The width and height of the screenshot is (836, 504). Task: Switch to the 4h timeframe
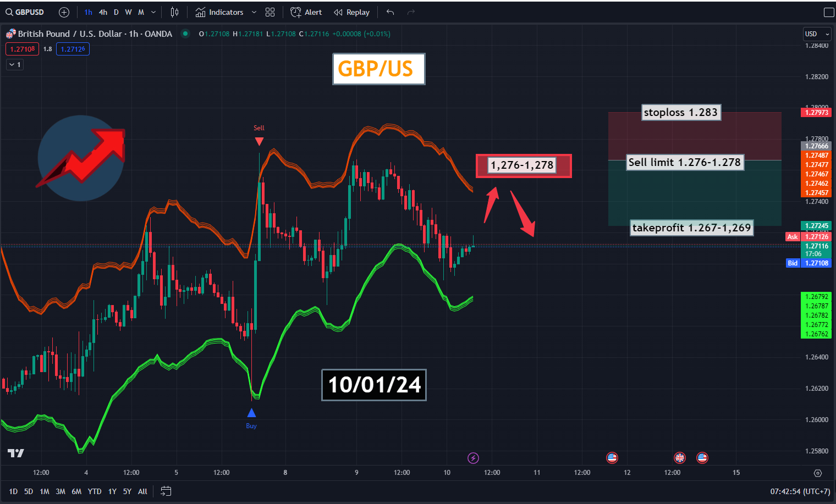coord(103,12)
